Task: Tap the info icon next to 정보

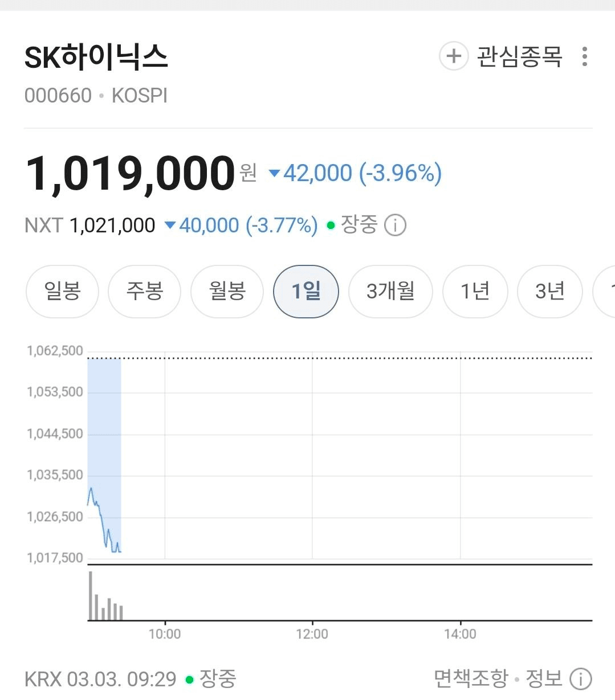Action: click(580, 679)
